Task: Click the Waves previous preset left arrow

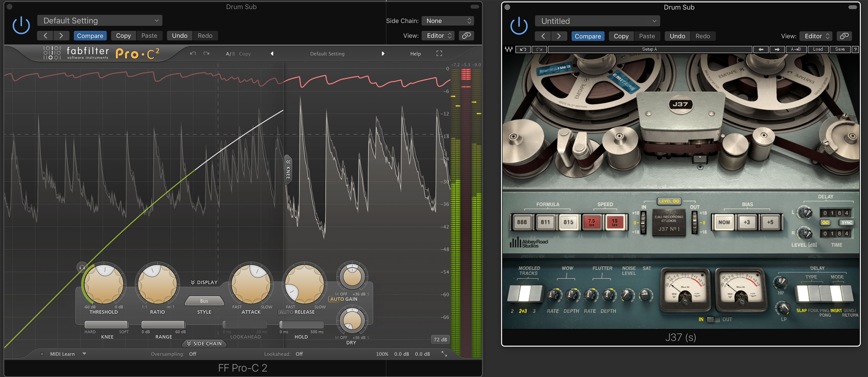Action: pyautogui.click(x=761, y=49)
